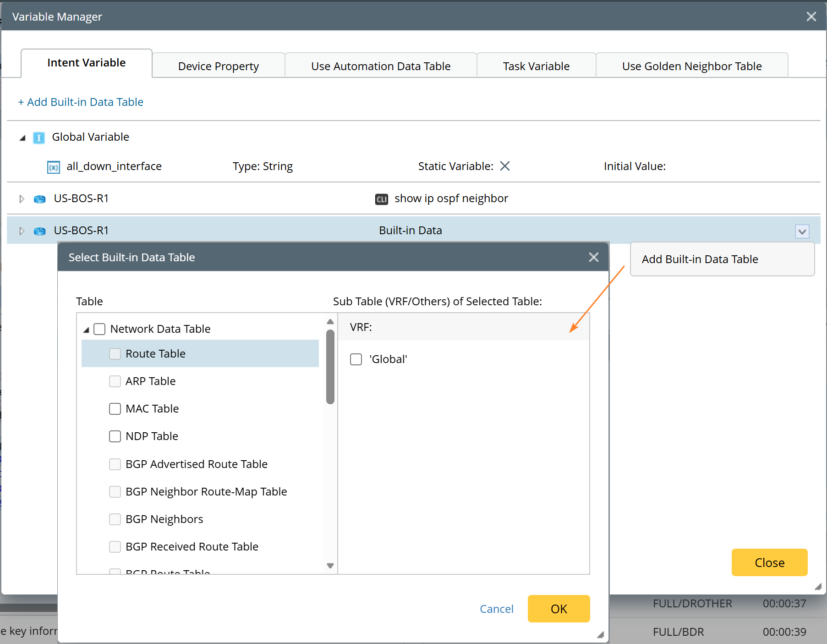827x644 pixels.
Task: Click the scroll down arrow in table list
Action: coord(330,566)
